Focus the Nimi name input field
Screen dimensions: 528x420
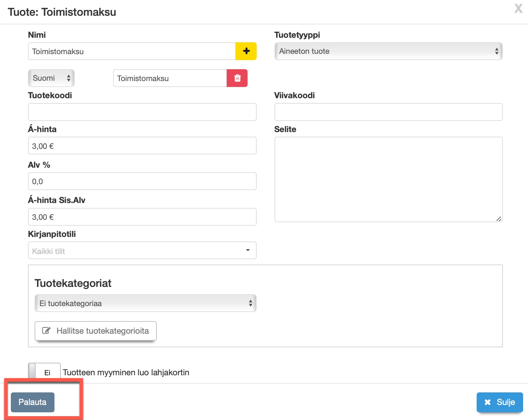[x=132, y=51]
